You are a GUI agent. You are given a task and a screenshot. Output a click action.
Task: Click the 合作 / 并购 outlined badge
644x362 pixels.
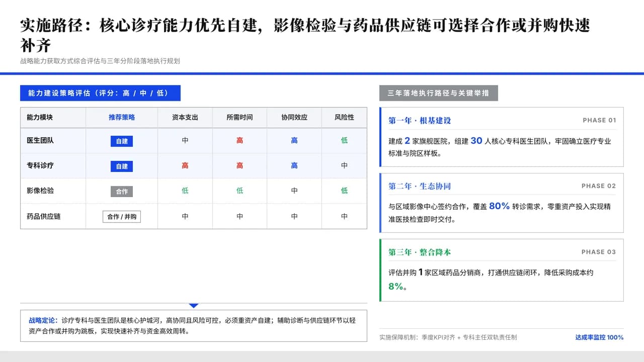(122, 217)
